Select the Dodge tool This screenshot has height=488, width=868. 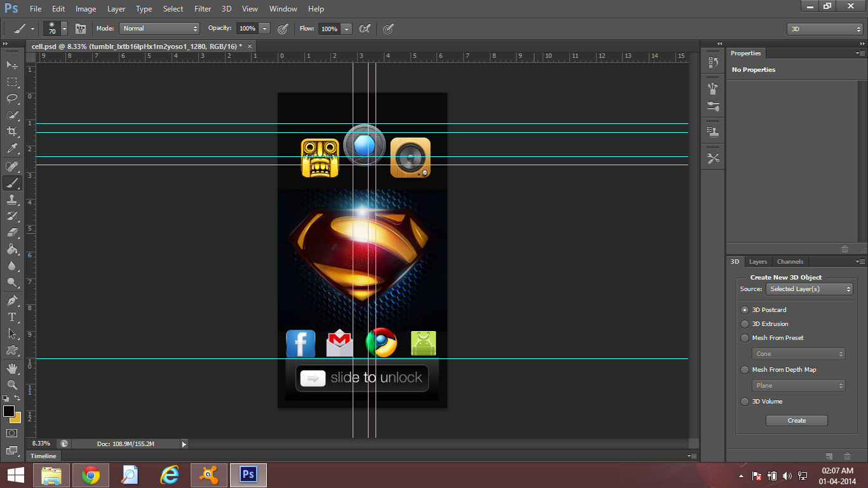12,282
